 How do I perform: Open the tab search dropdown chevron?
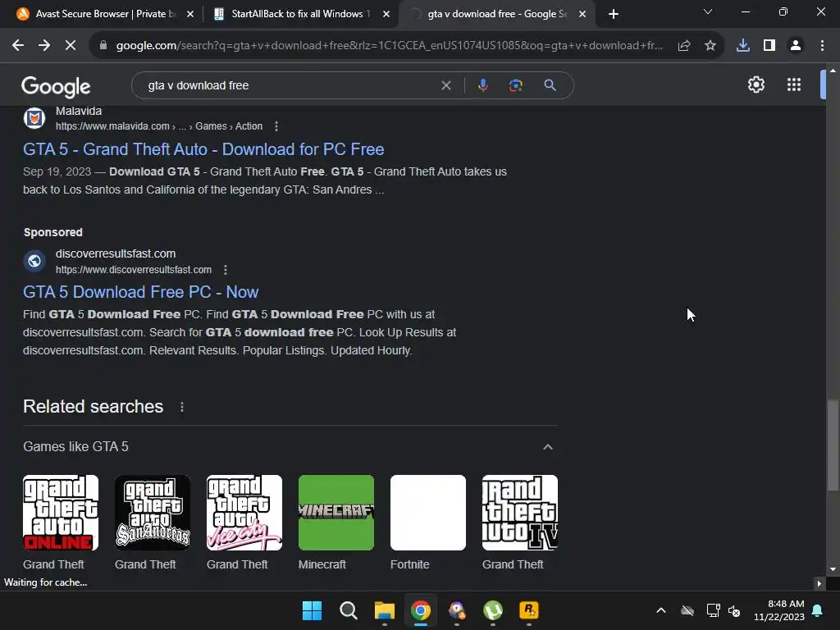pyautogui.click(x=708, y=11)
